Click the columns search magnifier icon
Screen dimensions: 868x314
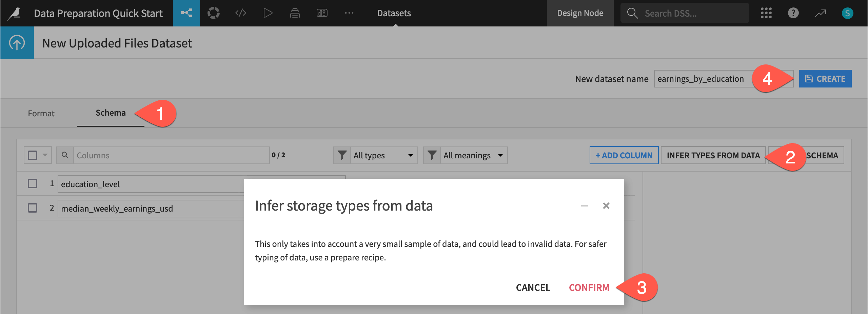pos(65,155)
